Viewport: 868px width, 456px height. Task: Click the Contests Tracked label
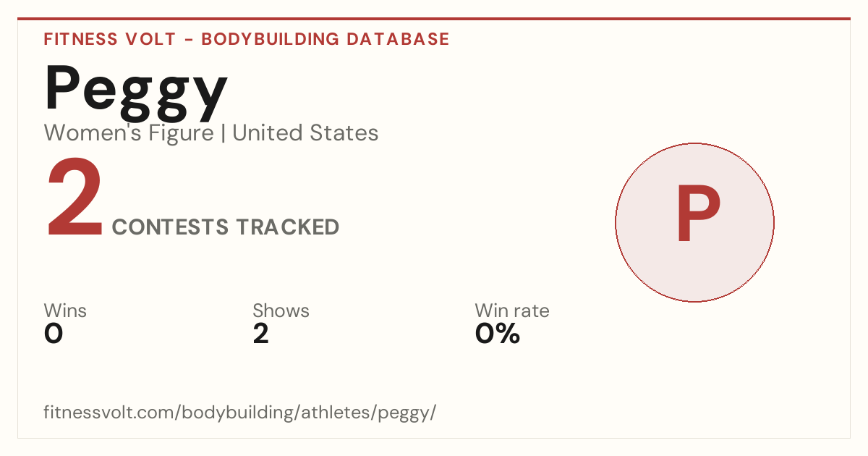(x=226, y=227)
